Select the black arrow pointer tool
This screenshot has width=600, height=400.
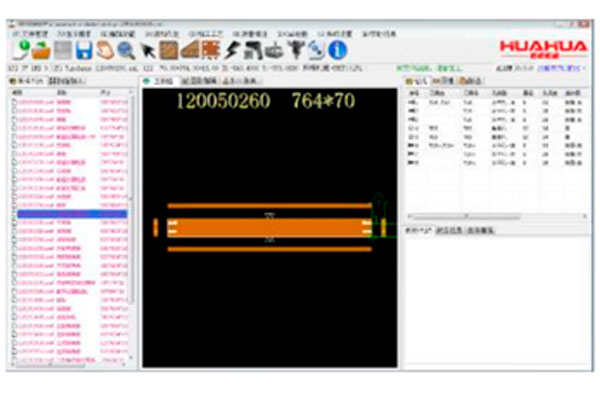[147, 51]
